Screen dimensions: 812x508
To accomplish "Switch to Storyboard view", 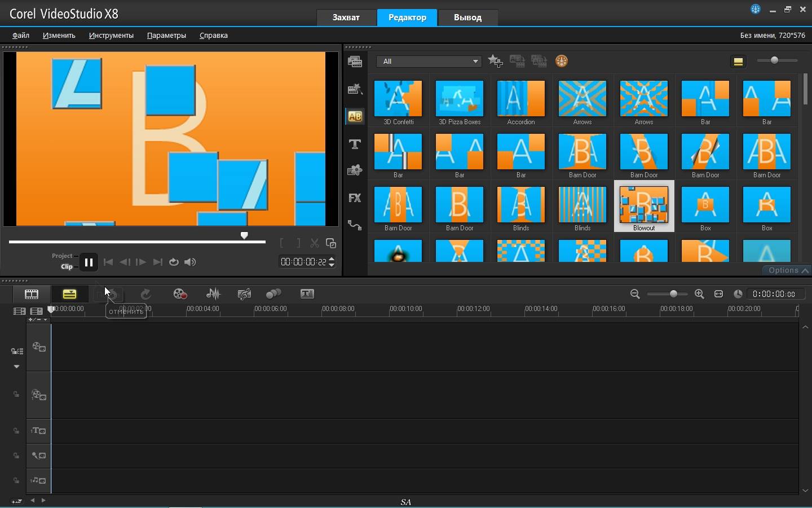I will [x=32, y=294].
